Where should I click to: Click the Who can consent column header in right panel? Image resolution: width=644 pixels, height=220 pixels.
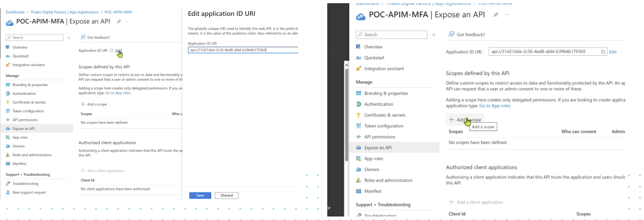pyautogui.click(x=579, y=132)
